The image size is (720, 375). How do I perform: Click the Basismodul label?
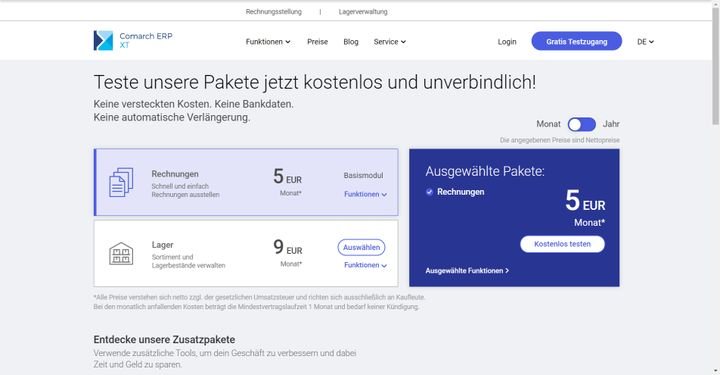pos(363,175)
